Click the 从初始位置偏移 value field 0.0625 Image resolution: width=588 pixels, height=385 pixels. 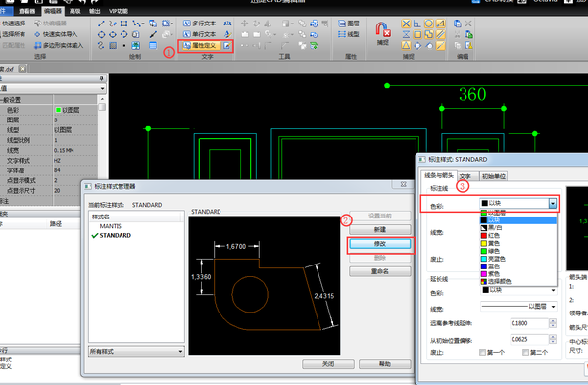529,339
